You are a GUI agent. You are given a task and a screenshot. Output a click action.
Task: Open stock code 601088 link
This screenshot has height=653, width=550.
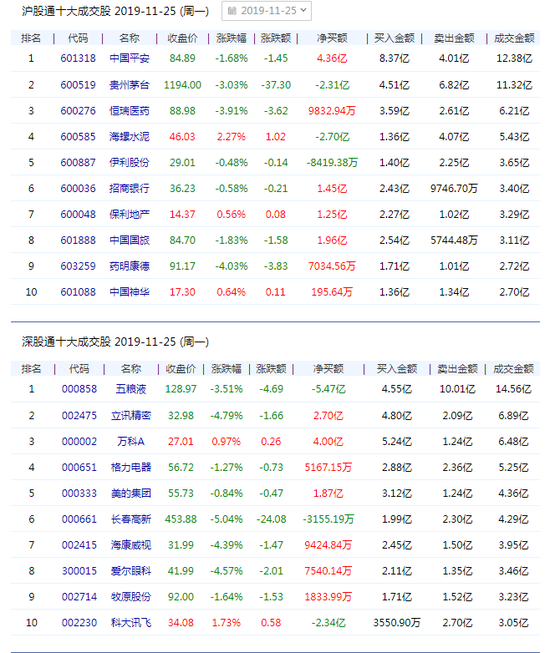coord(78,292)
